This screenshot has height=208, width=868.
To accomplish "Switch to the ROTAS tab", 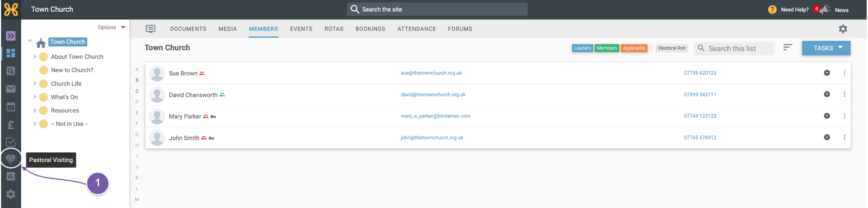I will tap(334, 29).
